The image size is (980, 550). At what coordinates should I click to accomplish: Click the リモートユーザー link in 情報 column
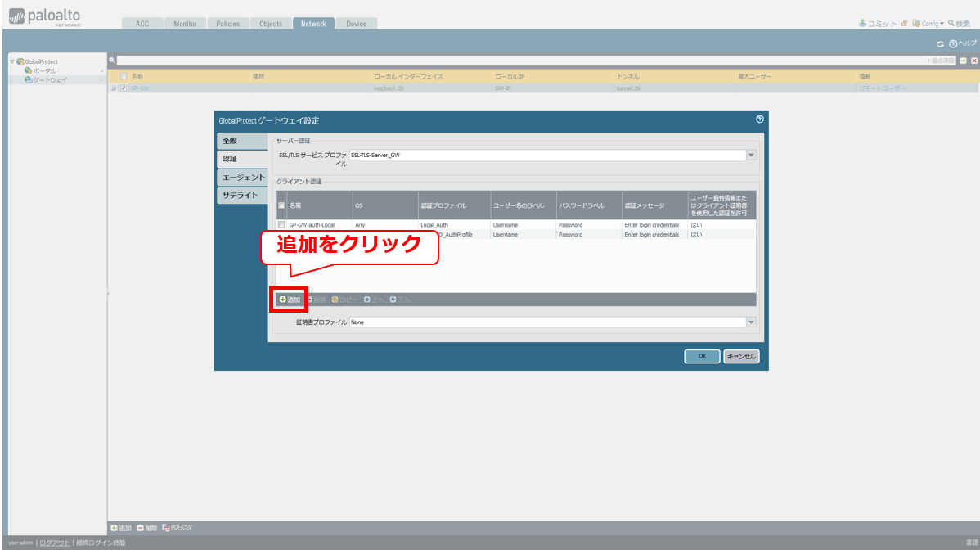tap(882, 88)
